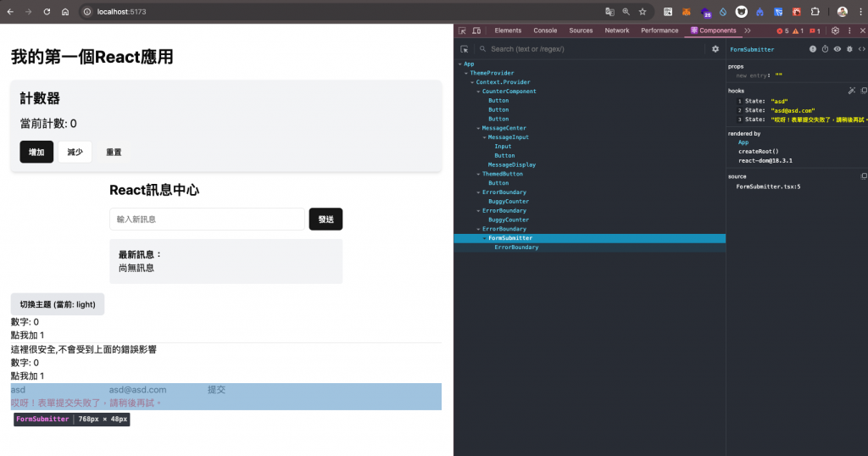Screen dimensions: 868x456
Task: Copy source location to clipboard
Action: point(864,176)
